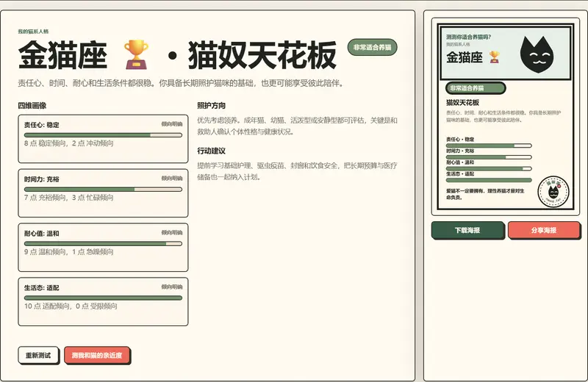Click the small trophy on the poster
Image resolution: width=588 pixels, height=382 pixels.
pos(494,57)
